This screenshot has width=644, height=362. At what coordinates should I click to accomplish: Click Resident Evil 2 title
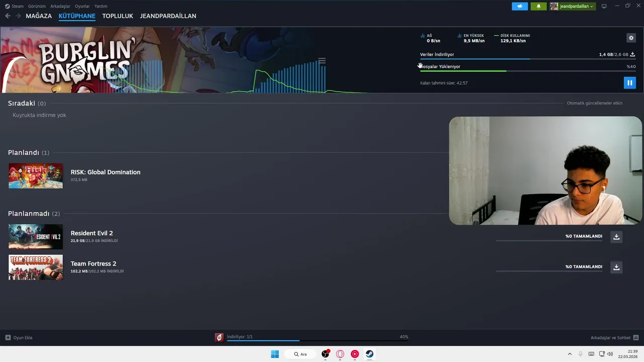(92, 233)
